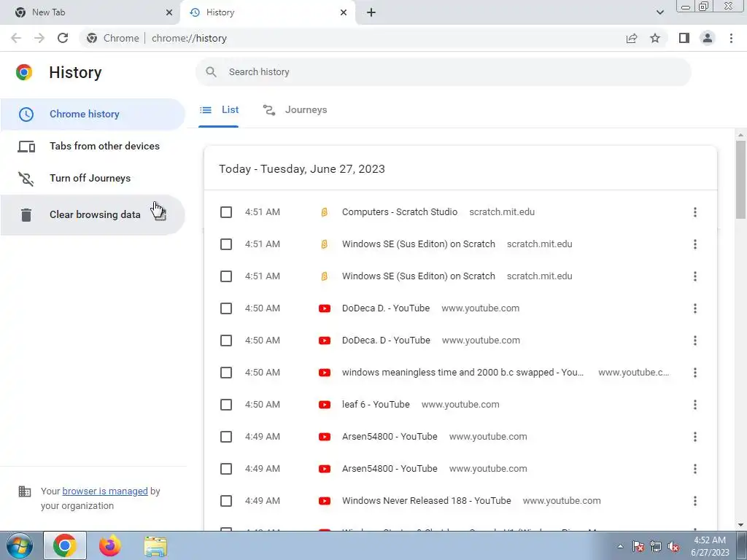Launch Firefox from the taskbar
Screen dimensions: 747x560
[110, 545]
